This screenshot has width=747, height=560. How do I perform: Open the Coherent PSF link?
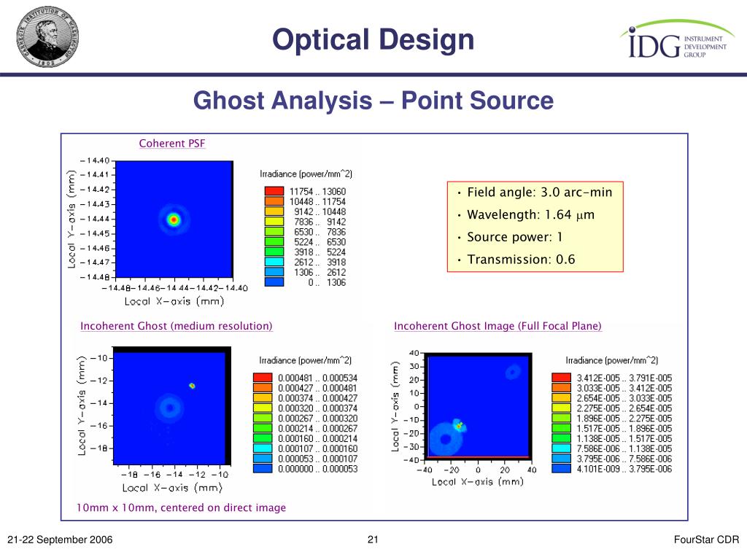pyautogui.click(x=172, y=144)
